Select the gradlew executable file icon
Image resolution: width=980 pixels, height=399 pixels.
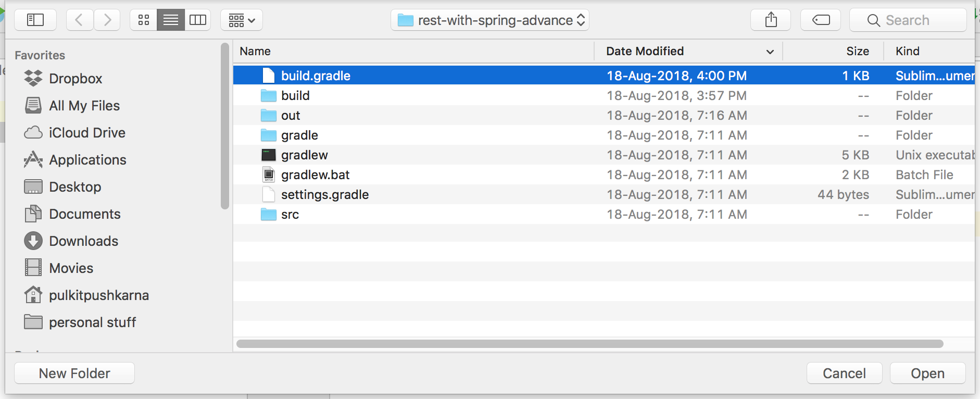pyautogui.click(x=269, y=155)
